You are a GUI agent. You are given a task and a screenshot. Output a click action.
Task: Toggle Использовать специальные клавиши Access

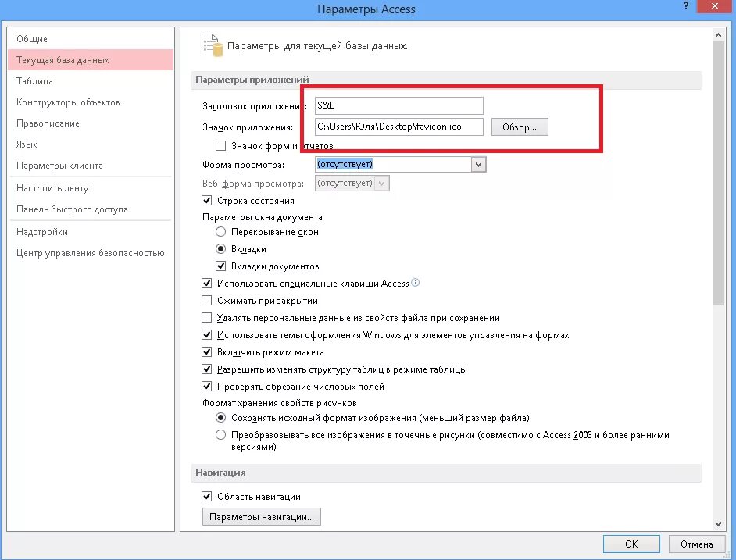[x=206, y=283]
